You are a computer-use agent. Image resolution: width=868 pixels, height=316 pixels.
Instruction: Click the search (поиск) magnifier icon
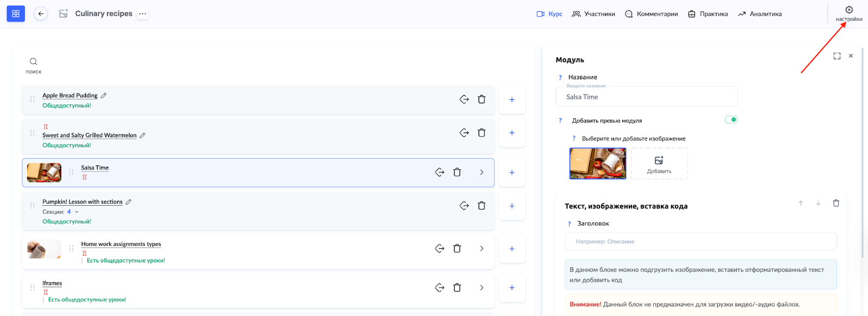coord(34,62)
